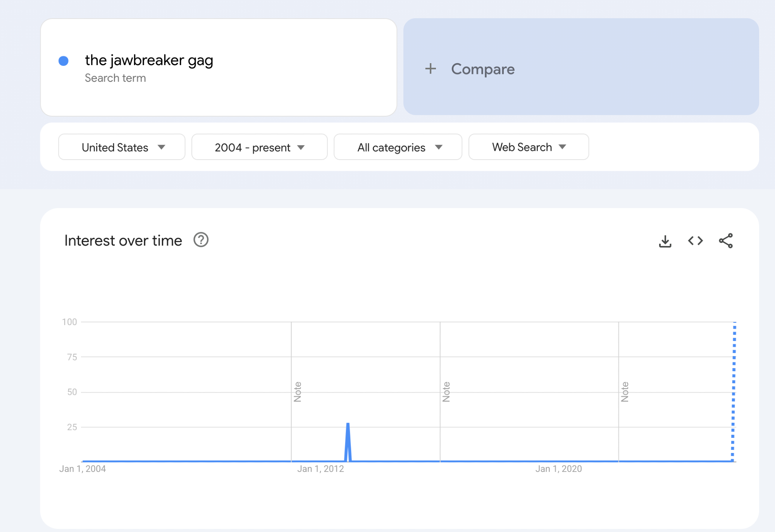This screenshot has width=775, height=532.
Task: Click the share chart icon
Action: (x=725, y=241)
